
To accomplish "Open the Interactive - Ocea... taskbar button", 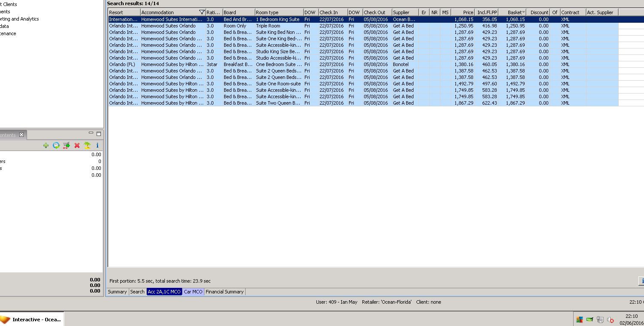I will point(32,320).
